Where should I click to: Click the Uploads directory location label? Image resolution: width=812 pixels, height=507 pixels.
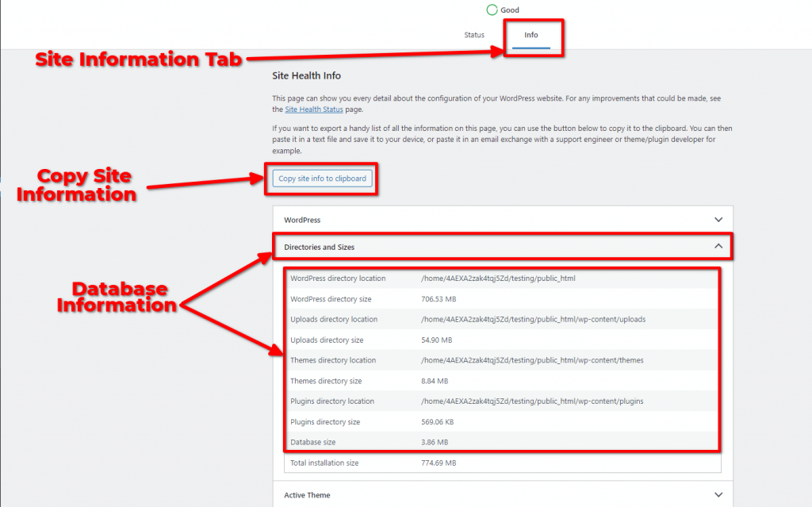[x=334, y=319]
